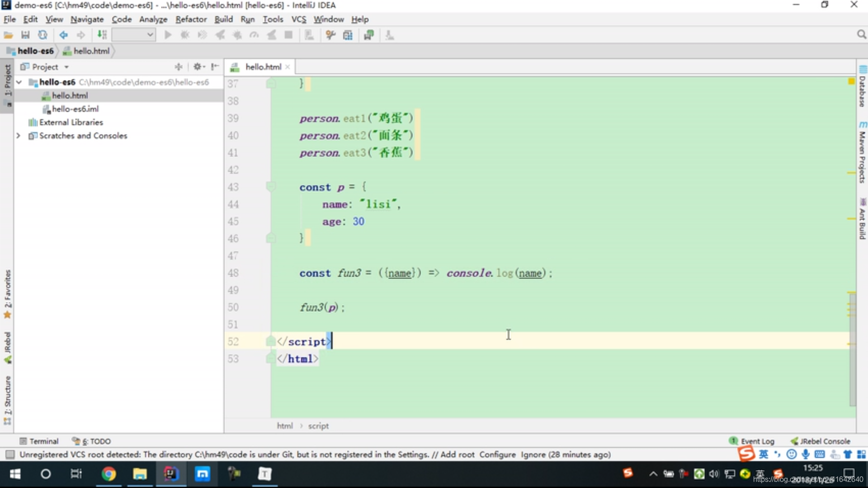Click the Build project icon in toolbar
The width and height of the screenshot is (868, 488).
pyautogui.click(x=102, y=35)
